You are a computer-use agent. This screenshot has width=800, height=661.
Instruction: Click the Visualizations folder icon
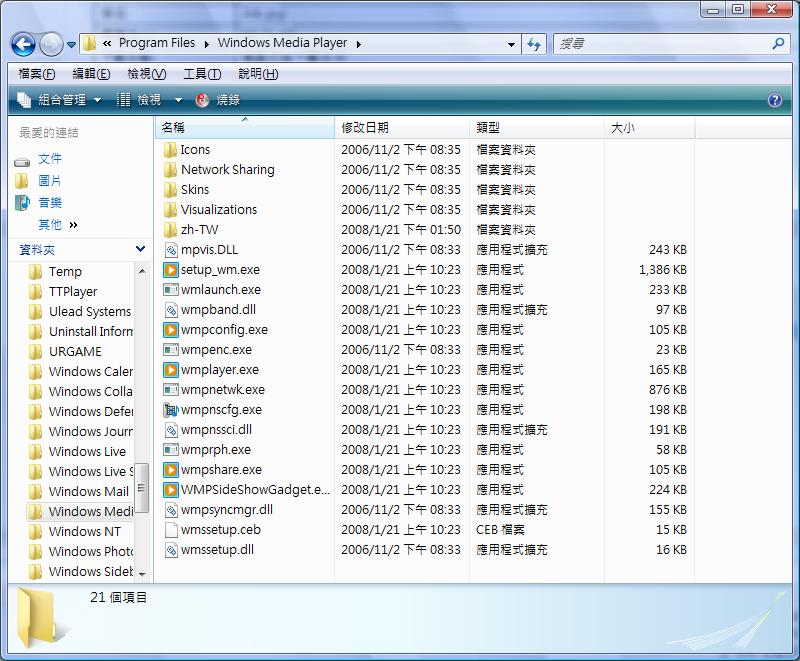pos(171,210)
